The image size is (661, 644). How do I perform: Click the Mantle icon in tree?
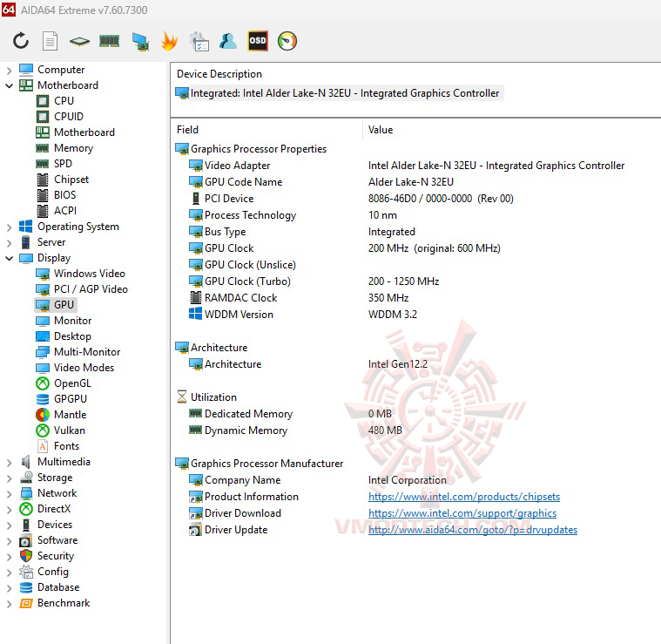[x=43, y=415]
